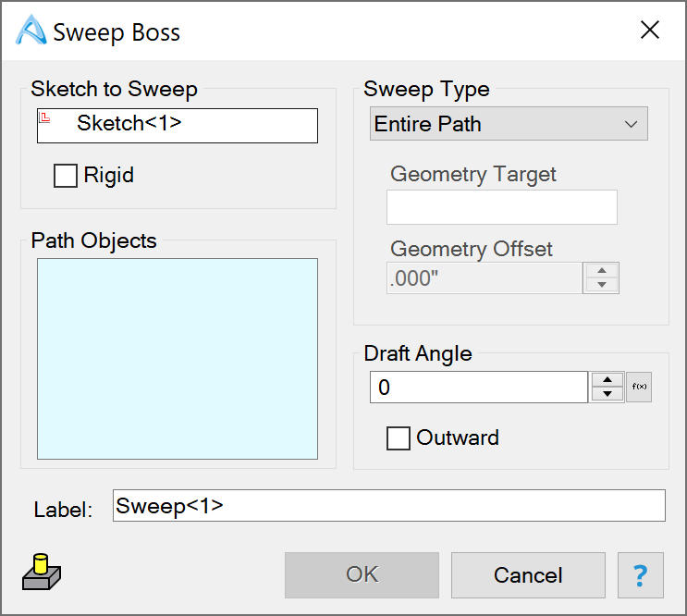
Task: Click the Geometry Target field
Action: pyautogui.click(x=502, y=207)
